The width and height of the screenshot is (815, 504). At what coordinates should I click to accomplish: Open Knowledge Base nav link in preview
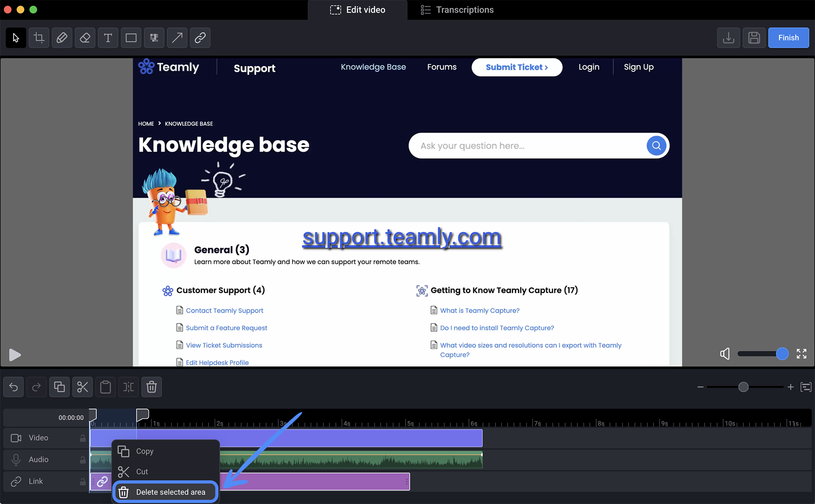(x=373, y=67)
